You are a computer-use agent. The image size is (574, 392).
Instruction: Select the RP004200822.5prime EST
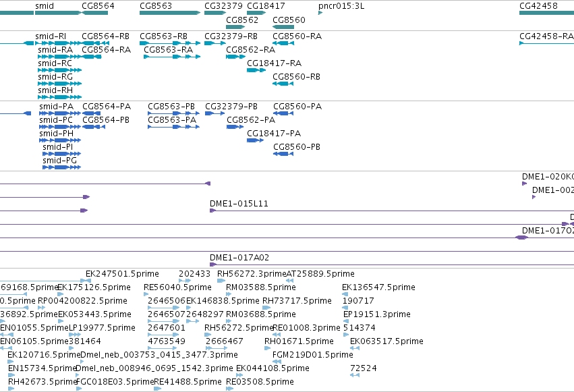pyautogui.click(x=82, y=301)
